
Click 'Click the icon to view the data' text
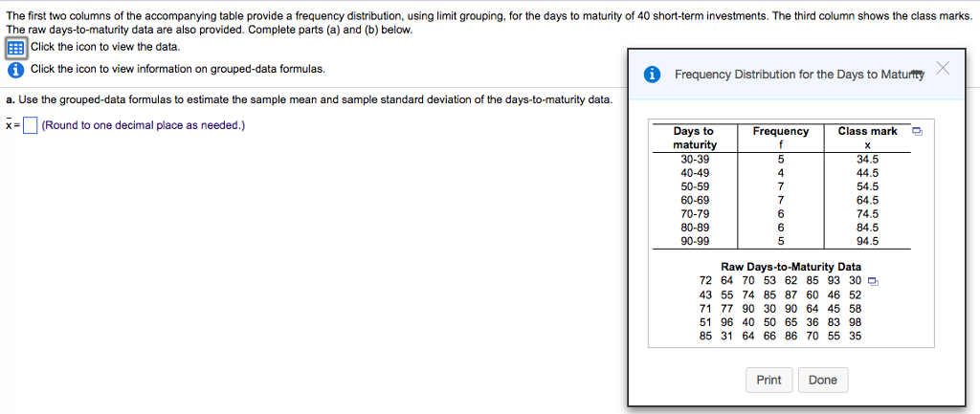coord(105,47)
